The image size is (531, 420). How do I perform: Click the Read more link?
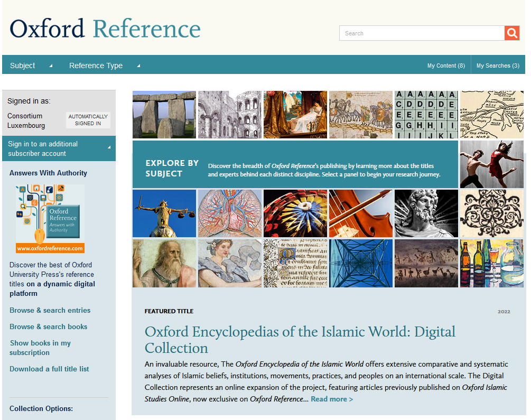332,399
